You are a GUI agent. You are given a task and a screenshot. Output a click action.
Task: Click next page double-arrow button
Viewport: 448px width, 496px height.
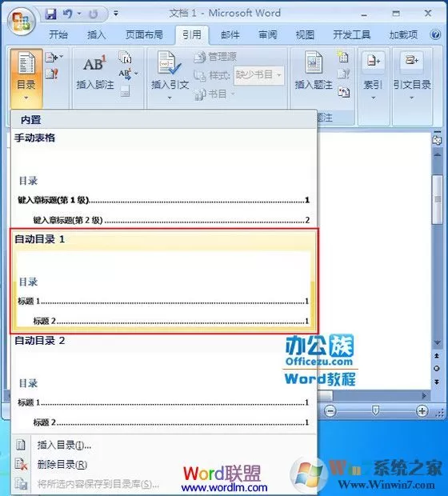coord(437,382)
